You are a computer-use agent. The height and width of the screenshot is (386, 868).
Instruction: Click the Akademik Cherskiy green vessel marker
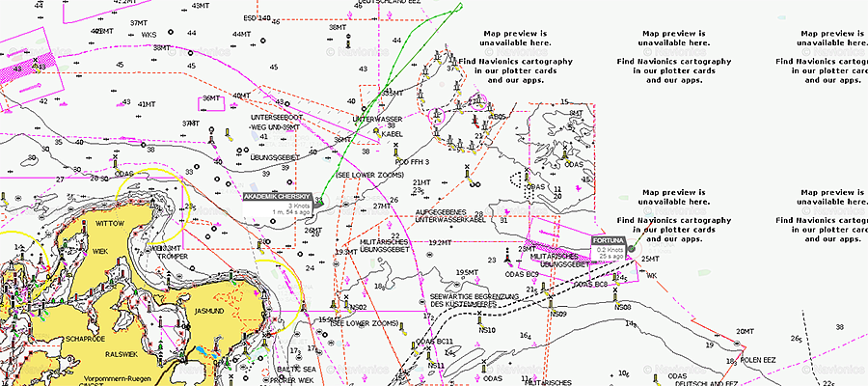319,203
